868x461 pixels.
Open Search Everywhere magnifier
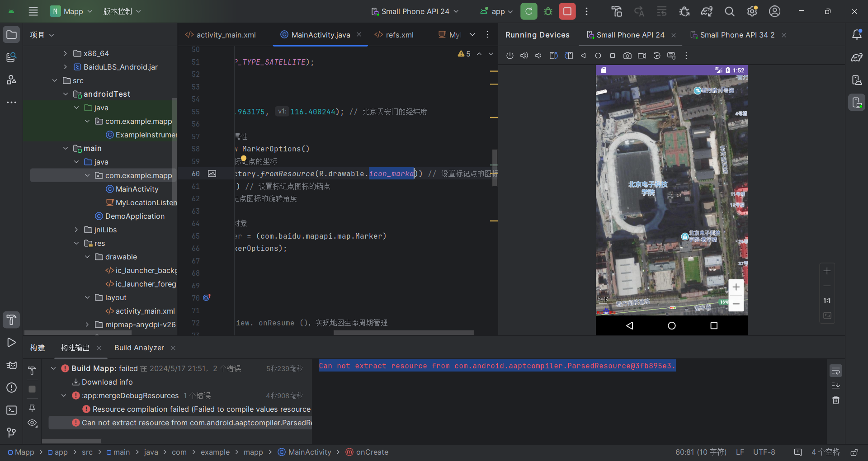[729, 11]
